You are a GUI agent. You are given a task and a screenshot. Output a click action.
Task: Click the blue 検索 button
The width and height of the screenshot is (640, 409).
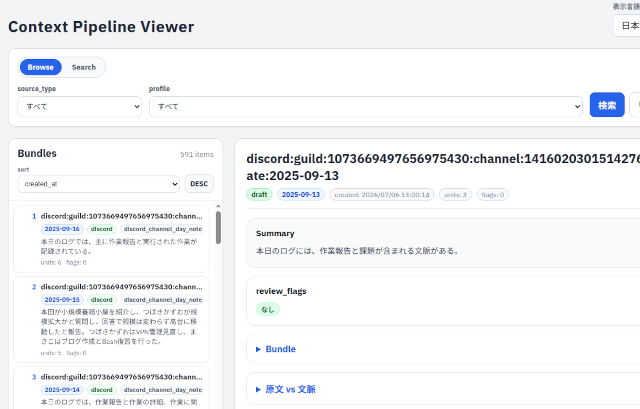(607, 105)
